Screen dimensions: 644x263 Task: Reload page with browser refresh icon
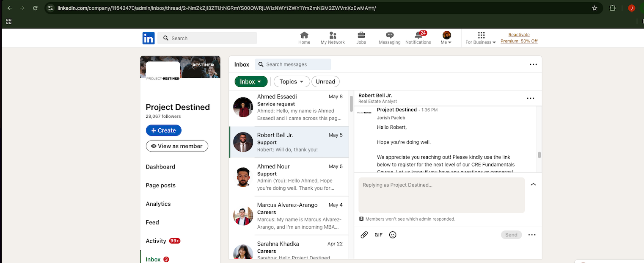(35, 8)
